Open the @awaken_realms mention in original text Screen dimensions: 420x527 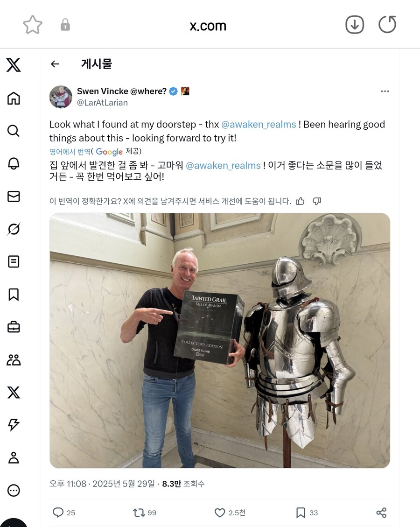(x=259, y=124)
